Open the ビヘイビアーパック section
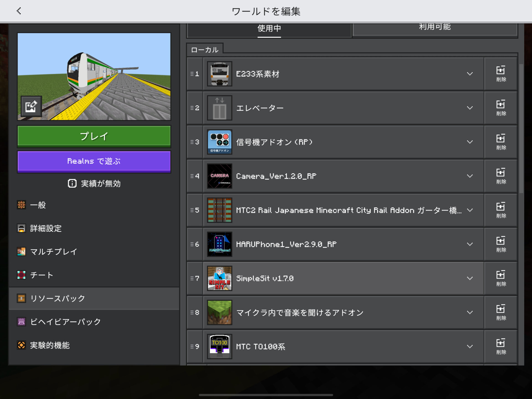Image resolution: width=532 pixels, height=399 pixels. [94, 322]
